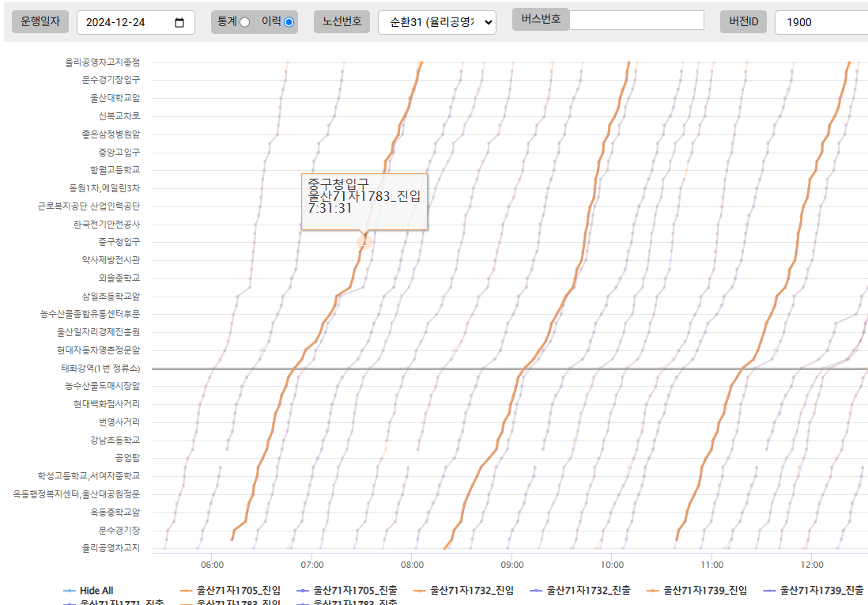This screenshot has height=605, width=868.
Task: Click the highlighted data point at 중구청입구
Action: click(364, 241)
